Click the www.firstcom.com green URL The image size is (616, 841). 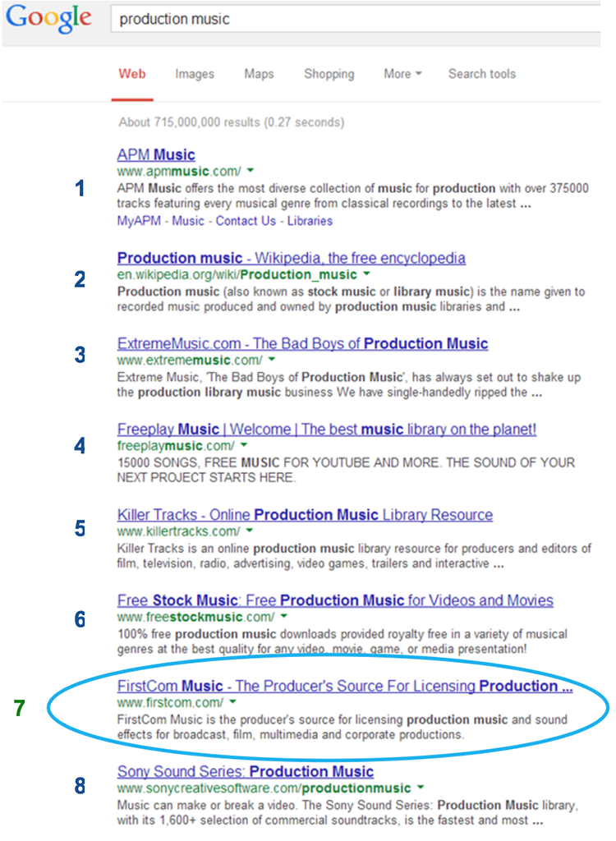(171, 702)
